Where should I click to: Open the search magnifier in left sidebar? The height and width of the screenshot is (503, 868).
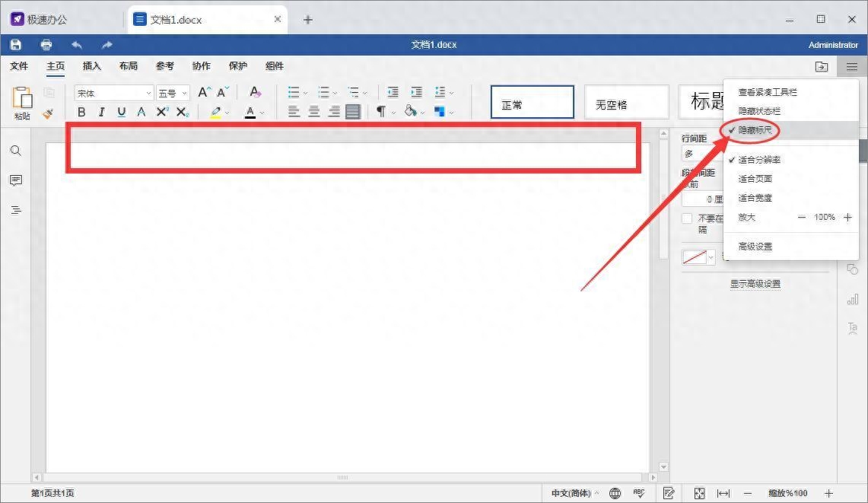click(16, 151)
